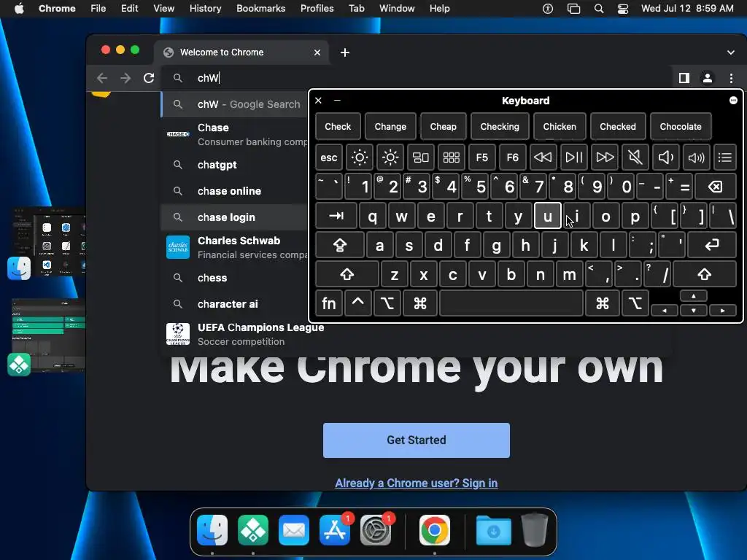Select the character ai suggestion
Viewport: 747px width, 560px height.
click(234, 304)
